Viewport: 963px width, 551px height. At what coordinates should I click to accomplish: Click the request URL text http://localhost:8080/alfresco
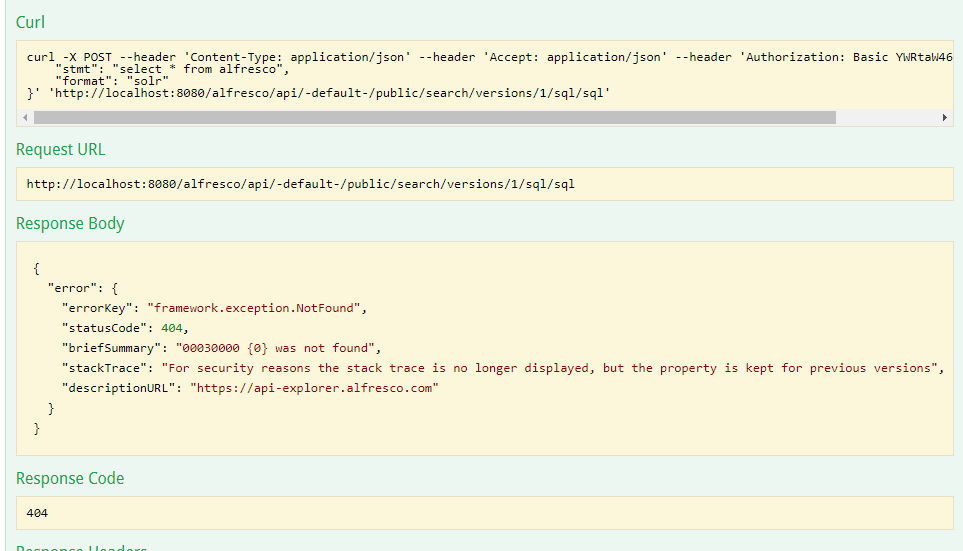pos(300,184)
